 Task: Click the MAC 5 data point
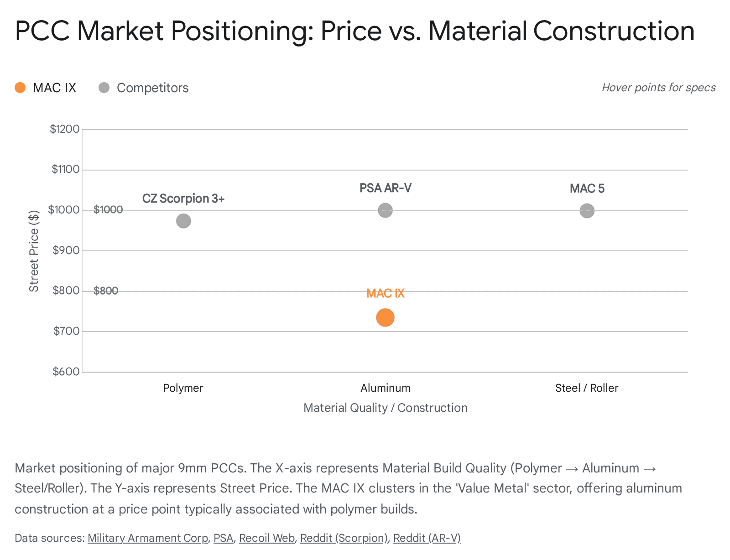[587, 211]
